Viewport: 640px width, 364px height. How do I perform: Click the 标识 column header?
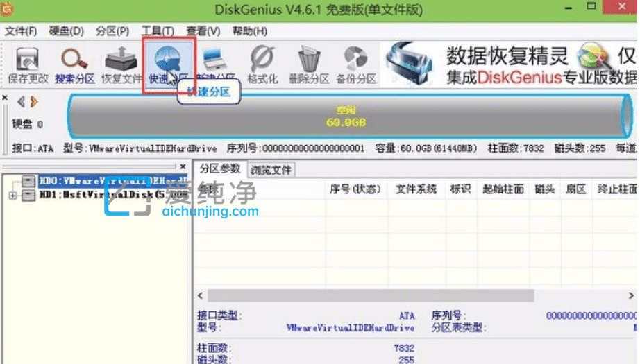click(460, 189)
